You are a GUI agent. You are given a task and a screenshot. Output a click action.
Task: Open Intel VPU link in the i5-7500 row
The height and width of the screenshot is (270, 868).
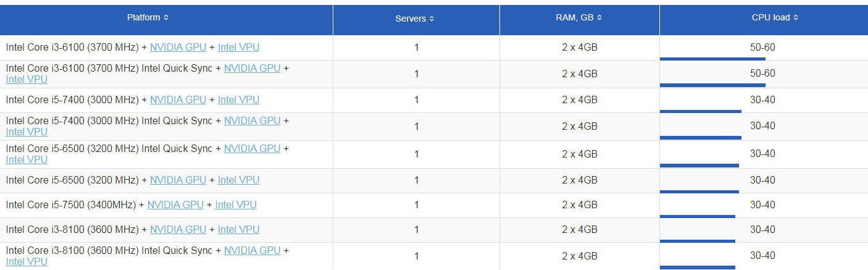[x=236, y=205]
